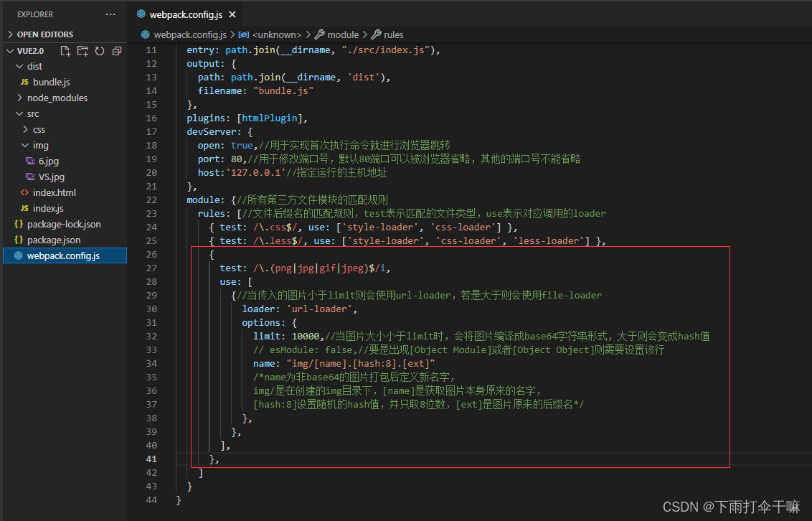This screenshot has width=812, height=521.
Task: Click line number 41 in the gutter
Action: click(x=151, y=459)
